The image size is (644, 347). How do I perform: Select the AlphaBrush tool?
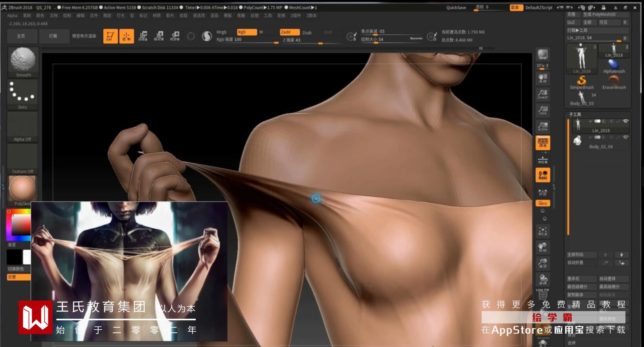point(614,66)
